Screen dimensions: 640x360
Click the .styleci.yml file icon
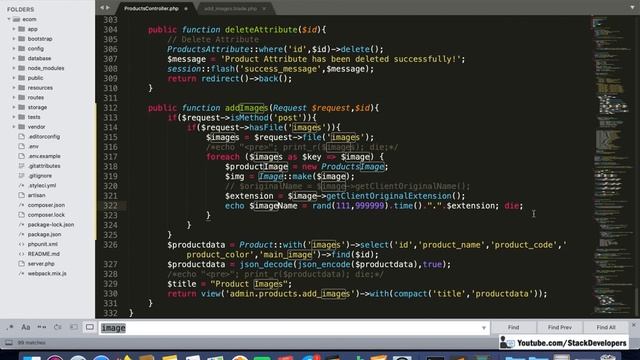tap(22, 185)
